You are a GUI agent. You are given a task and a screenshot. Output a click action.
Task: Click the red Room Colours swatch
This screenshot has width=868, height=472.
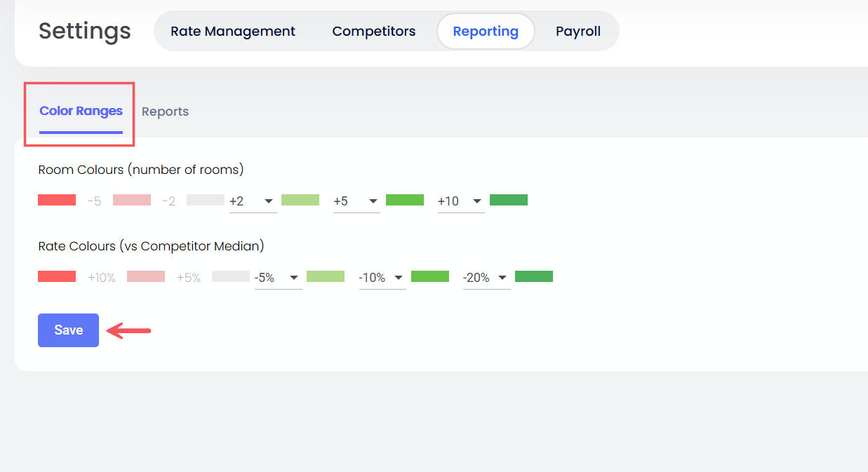tap(57, 200)
